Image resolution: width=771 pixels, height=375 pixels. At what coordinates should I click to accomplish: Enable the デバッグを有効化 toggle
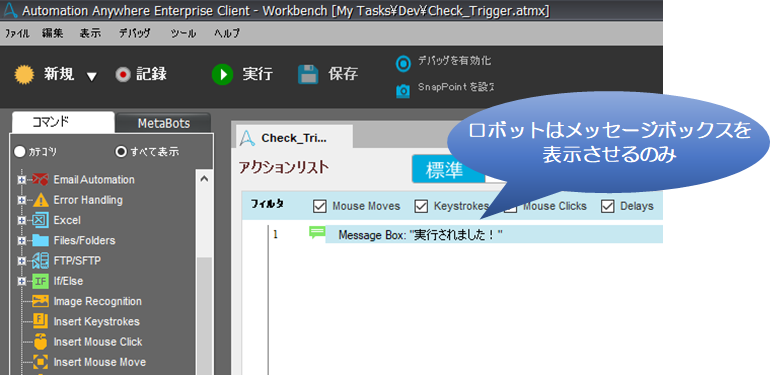point(403,63)
